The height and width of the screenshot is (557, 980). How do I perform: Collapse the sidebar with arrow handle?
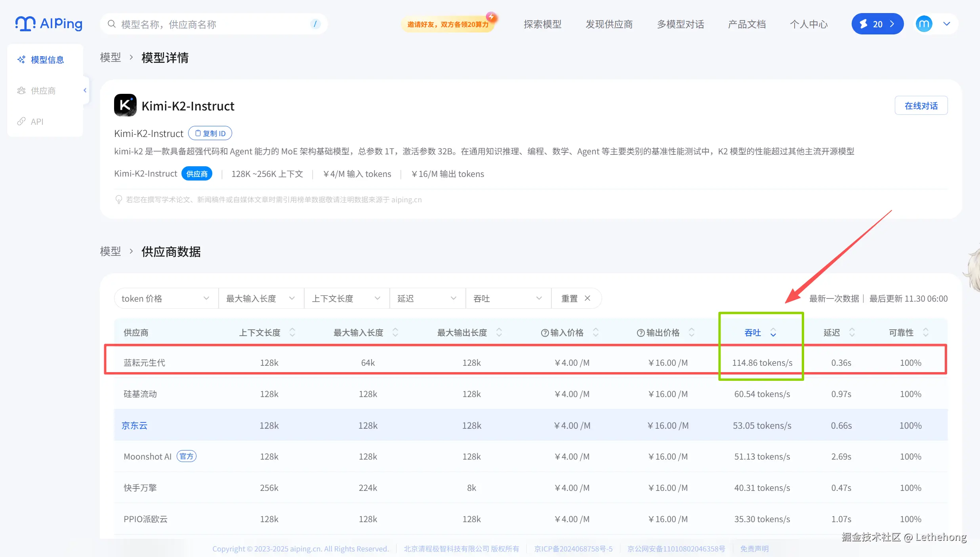(85, 90)
